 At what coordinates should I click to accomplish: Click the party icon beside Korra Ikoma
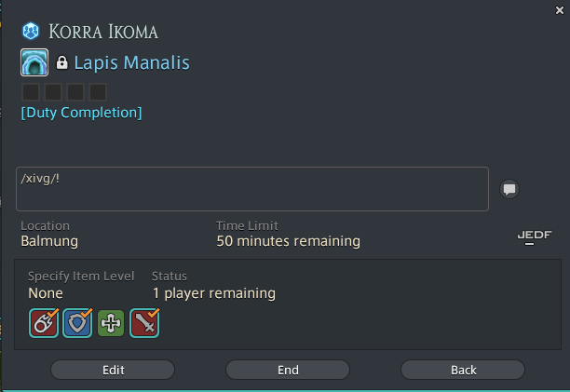pyautogui.click(x=30, y=32)
